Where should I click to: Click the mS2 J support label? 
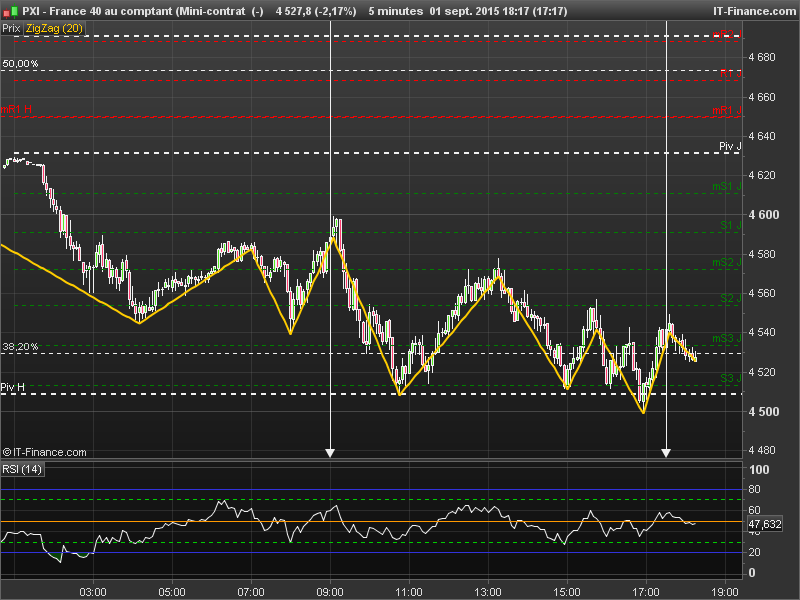[x=727, y=262]
